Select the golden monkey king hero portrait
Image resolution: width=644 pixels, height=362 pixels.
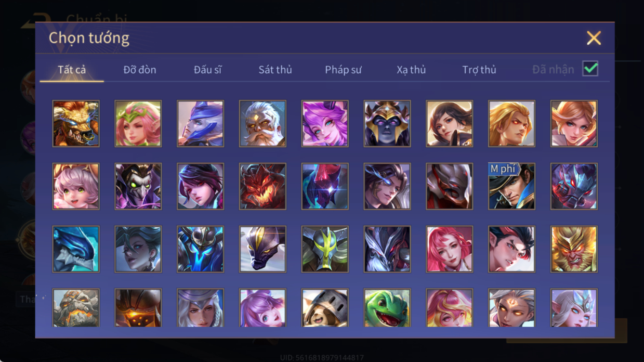[x=574, y=249]
